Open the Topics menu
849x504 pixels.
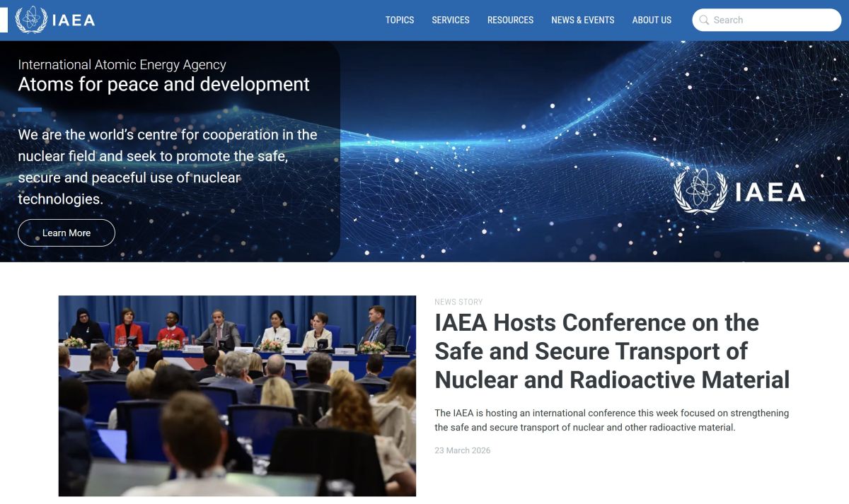point(400,20)
